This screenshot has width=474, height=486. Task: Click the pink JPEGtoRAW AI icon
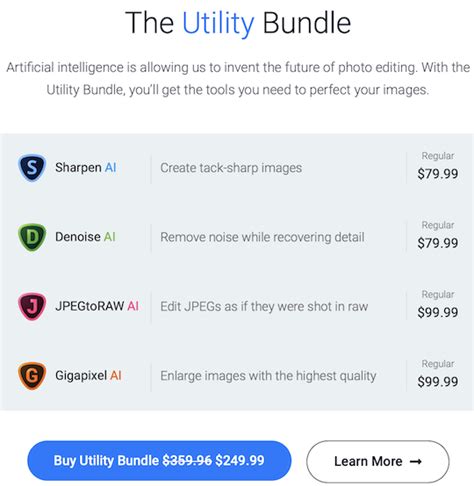click(32, 306)
